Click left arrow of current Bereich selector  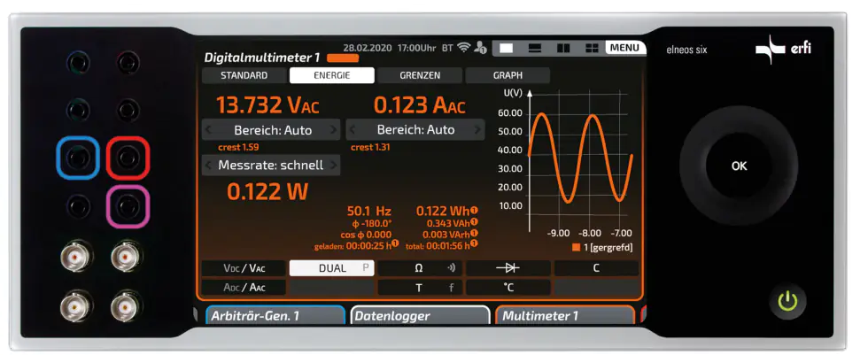(x=352, y=130)
